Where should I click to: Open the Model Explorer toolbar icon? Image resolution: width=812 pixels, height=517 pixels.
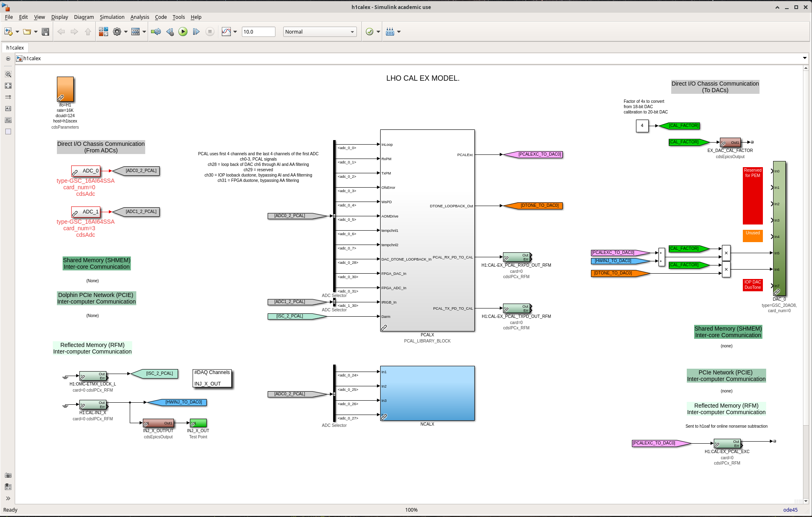pos(135,32)
